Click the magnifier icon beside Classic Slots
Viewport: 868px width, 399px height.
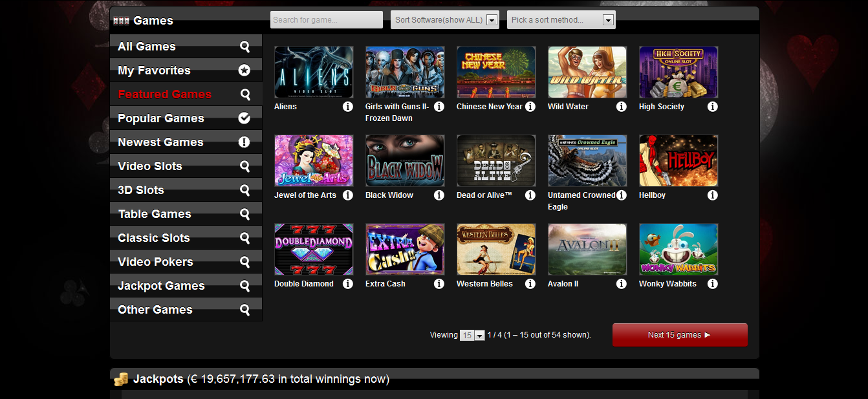pyautogui.click(x=244, y=238)
